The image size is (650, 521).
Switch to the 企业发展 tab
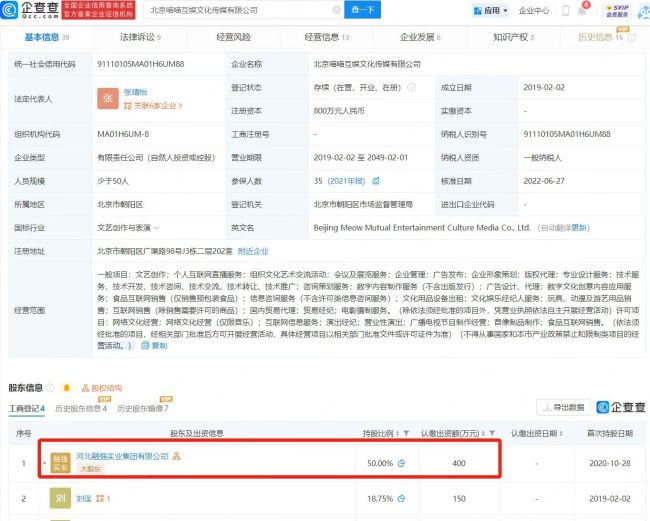click(420, 37)
